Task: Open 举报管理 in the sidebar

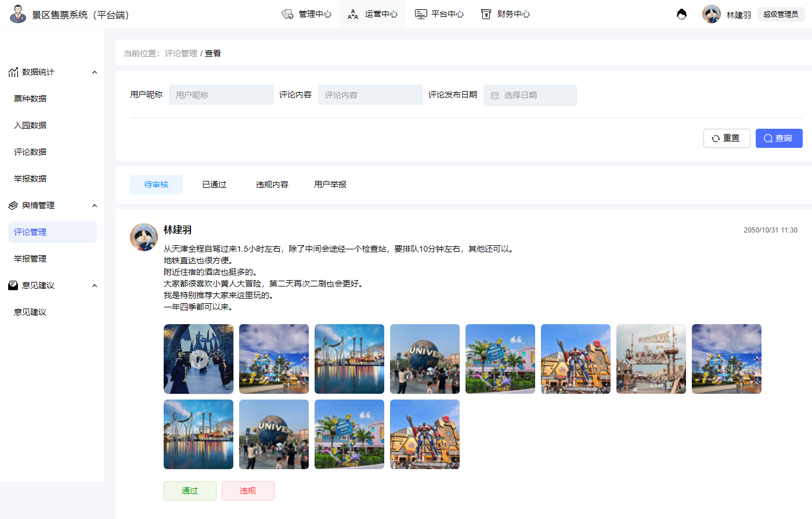Action: pyautogui.click(x=30, y=259)
